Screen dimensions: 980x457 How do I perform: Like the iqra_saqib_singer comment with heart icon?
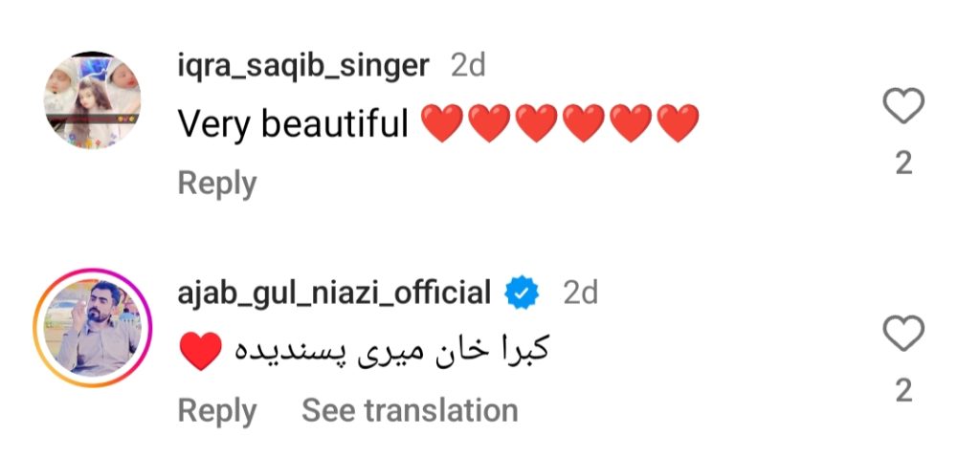click(x=903, y=106)
